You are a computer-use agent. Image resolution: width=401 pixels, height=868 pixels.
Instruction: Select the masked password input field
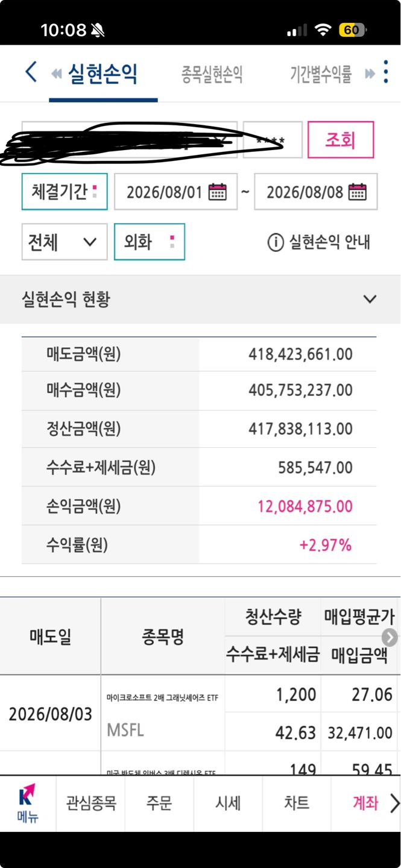pyautogui.click(x=273, y=140)
